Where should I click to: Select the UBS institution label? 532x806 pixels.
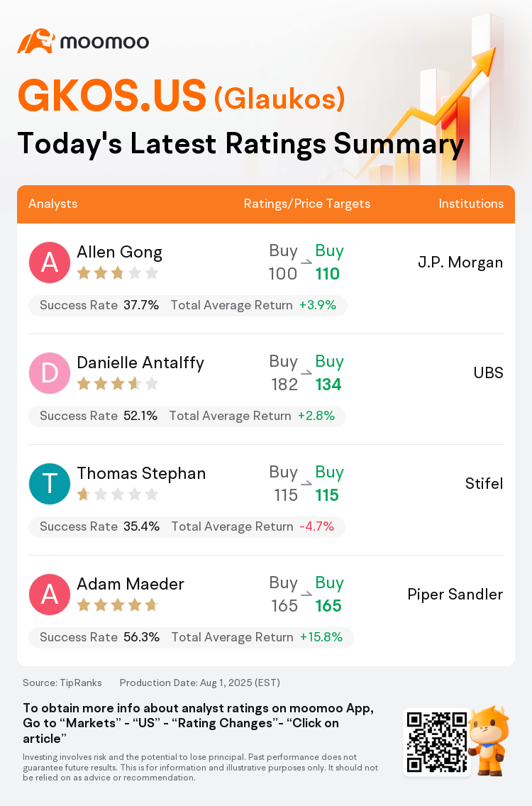point(488,373)
